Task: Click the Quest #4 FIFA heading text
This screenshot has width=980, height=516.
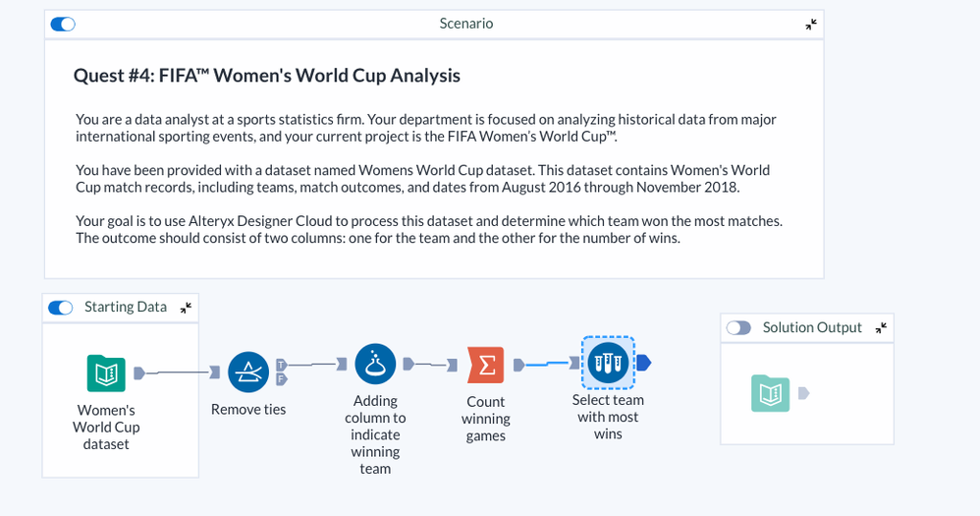Action: 267,76
